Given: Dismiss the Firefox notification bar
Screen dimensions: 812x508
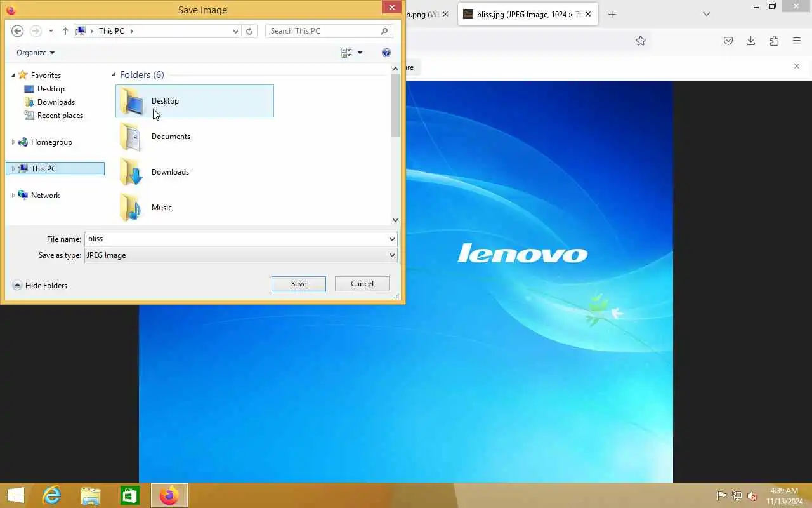Looking at the screenshot, I should coord(797,66).
